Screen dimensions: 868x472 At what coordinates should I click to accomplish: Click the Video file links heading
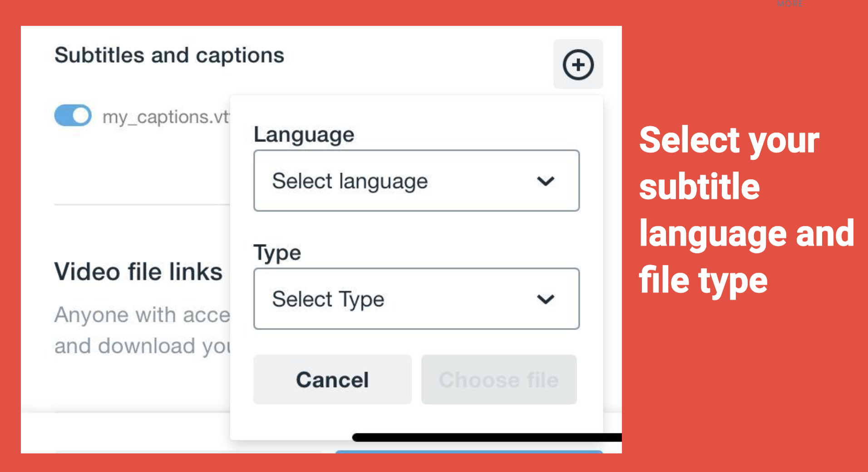[x=138, y=272]
